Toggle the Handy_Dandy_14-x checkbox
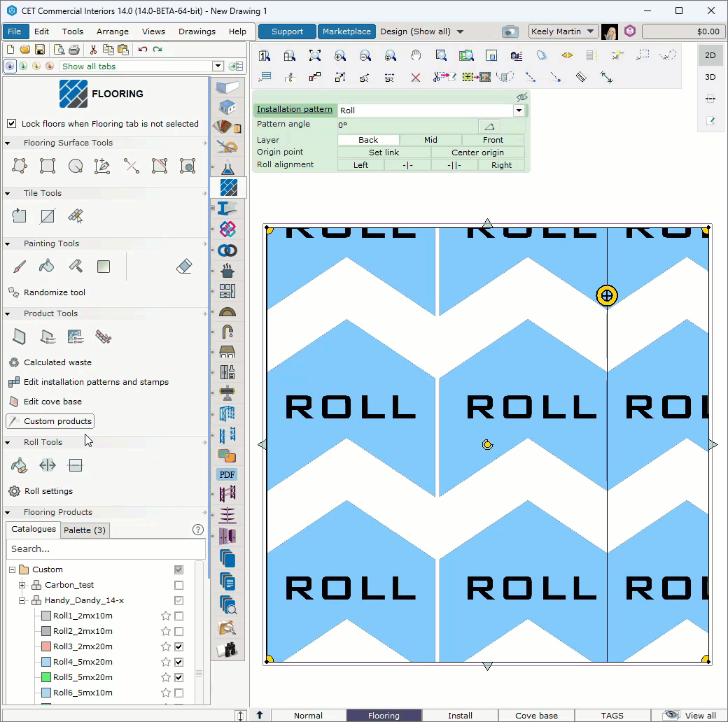The height and width of the screenshot is (722, 728). 178,600
